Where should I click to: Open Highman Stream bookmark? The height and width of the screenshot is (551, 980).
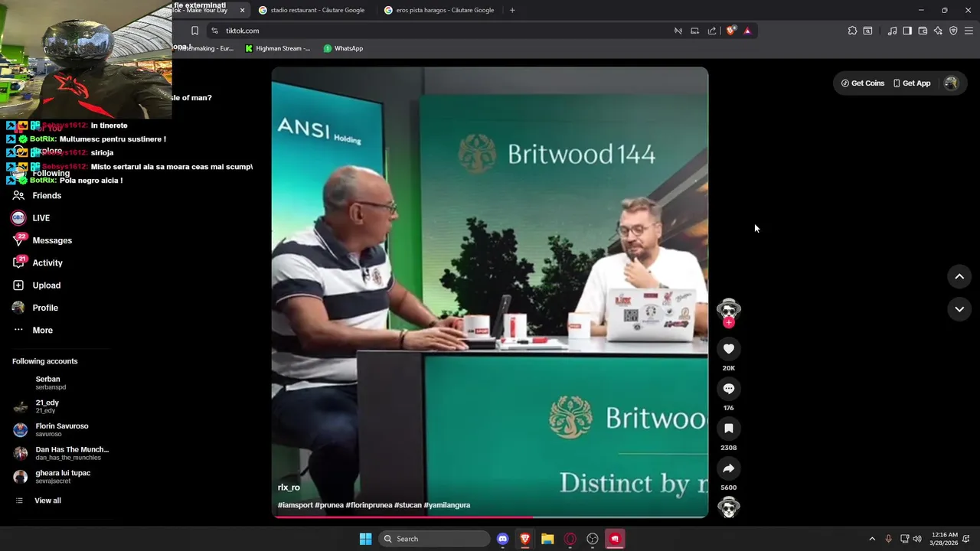click(277, 48)
